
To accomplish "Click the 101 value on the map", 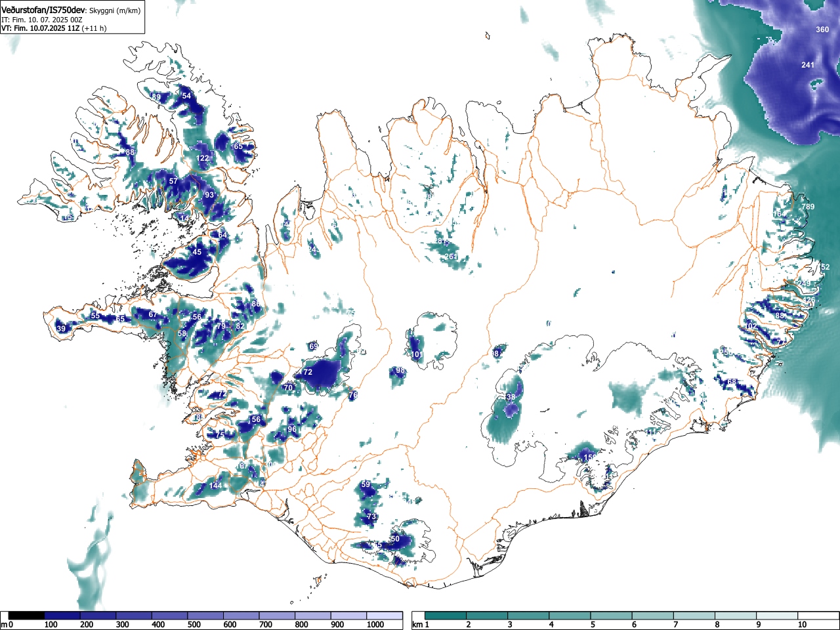I will click(x=417, y=354).
